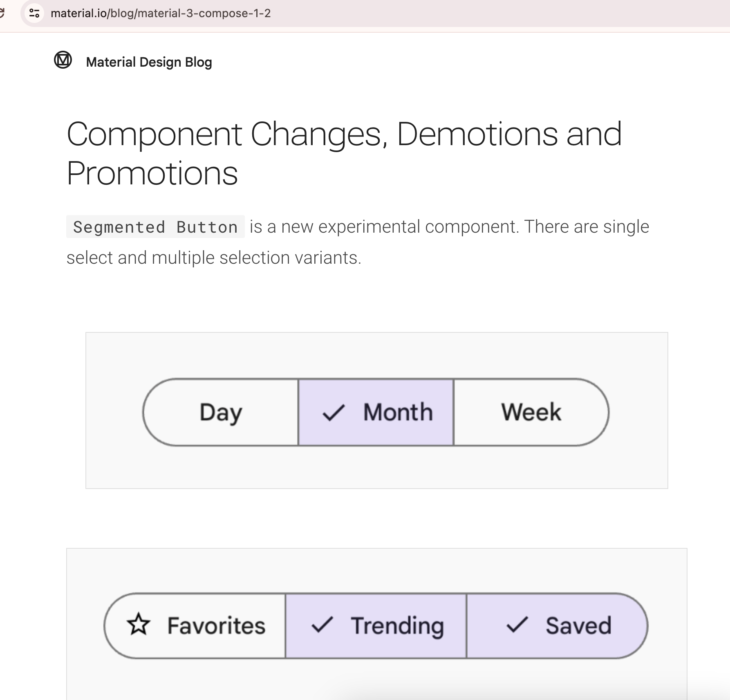The width and height of the screenshot is (730, 700).
Task: Click the multi-select segmented button example image
Action: coord(377,624)
